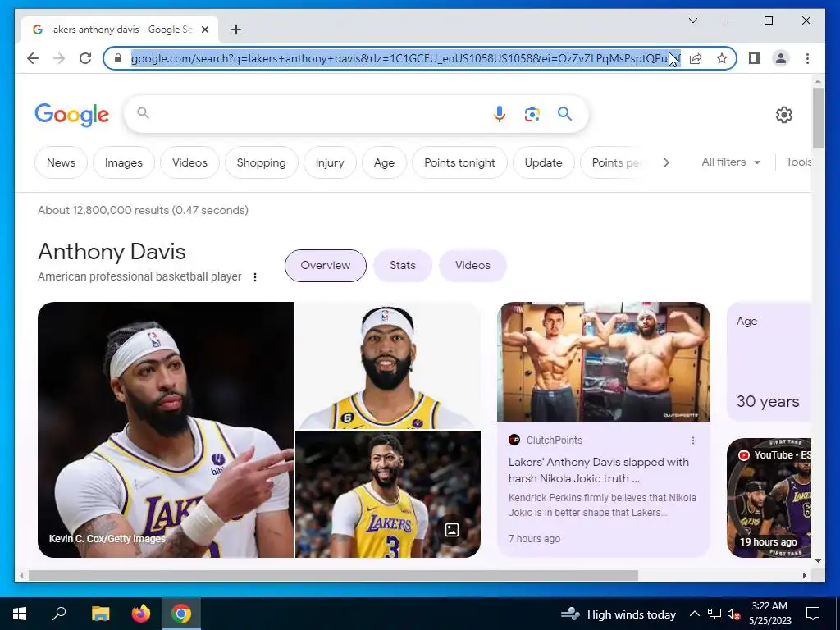
Task: Start voice search with microphone icon
Action: (500, 114)
